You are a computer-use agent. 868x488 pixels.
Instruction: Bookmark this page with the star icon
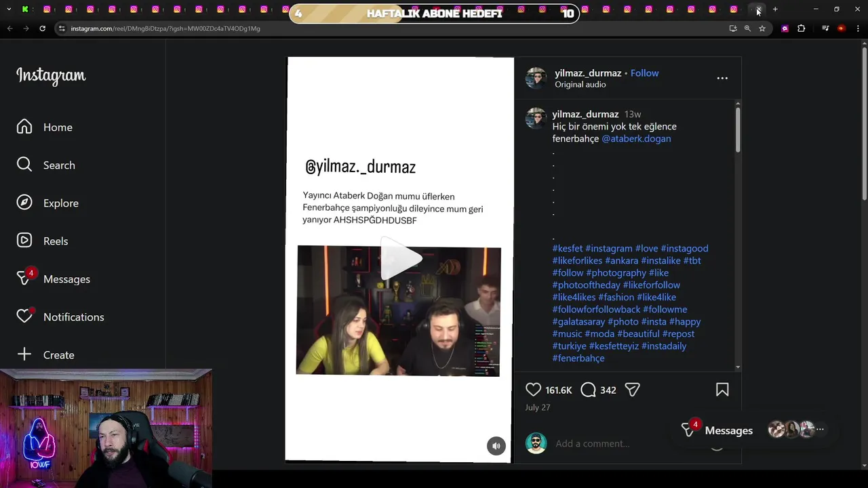(762, 28)
